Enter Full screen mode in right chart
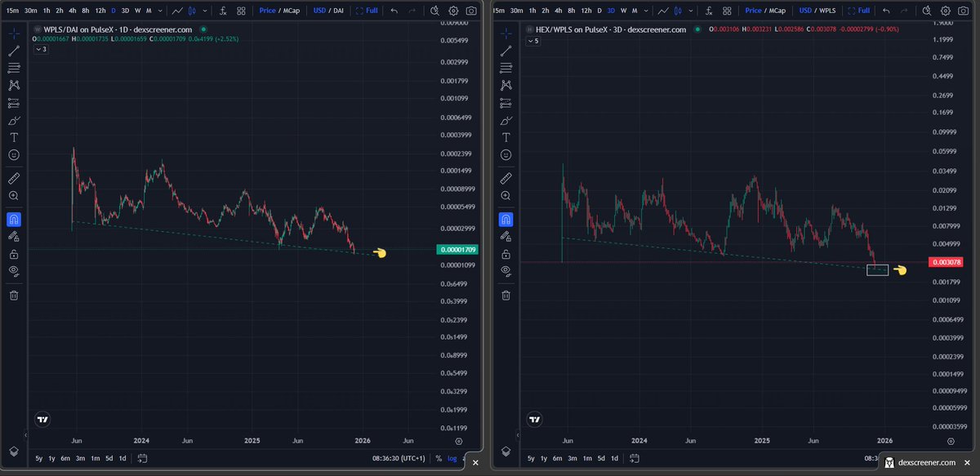Screen dimensions: 980x476 (x=859, y=11)
